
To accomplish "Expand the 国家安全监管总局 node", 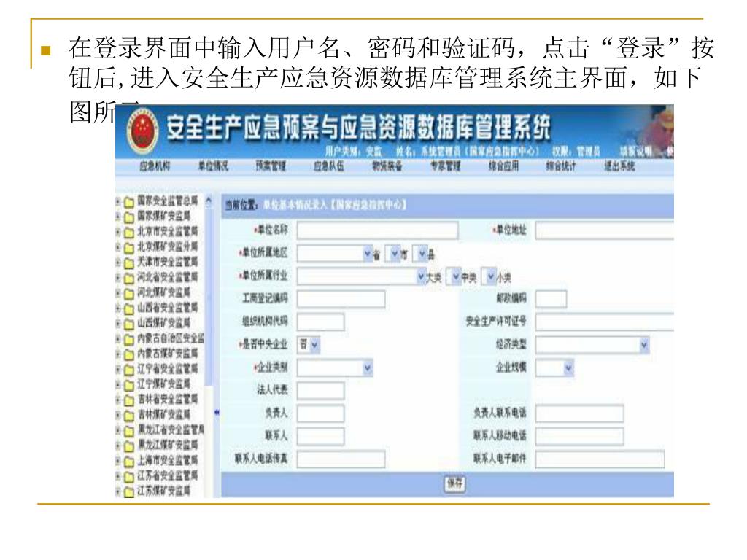I will coord(118,201).
